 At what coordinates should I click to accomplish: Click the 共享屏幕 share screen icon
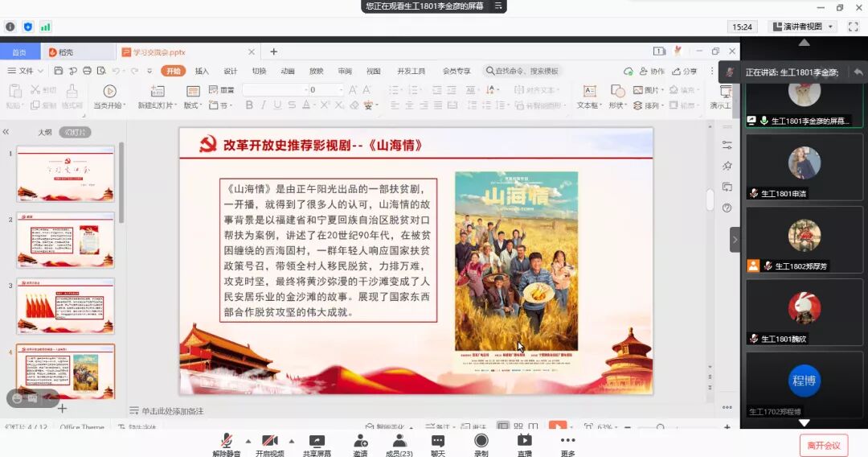click(x=317, y=442)
